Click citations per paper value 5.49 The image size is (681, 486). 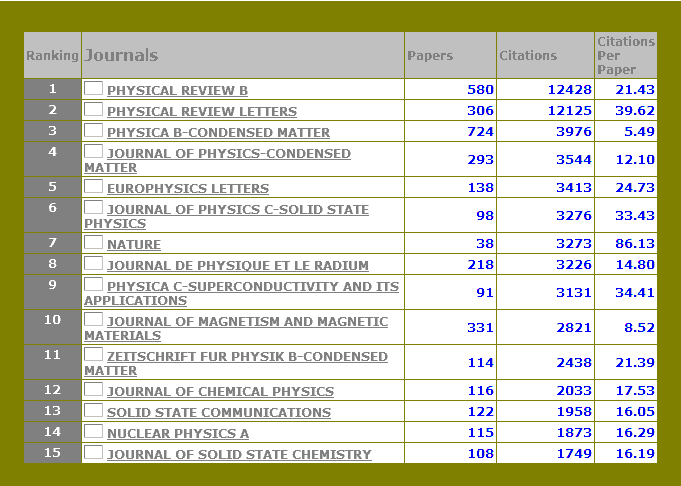pos(639,131)
